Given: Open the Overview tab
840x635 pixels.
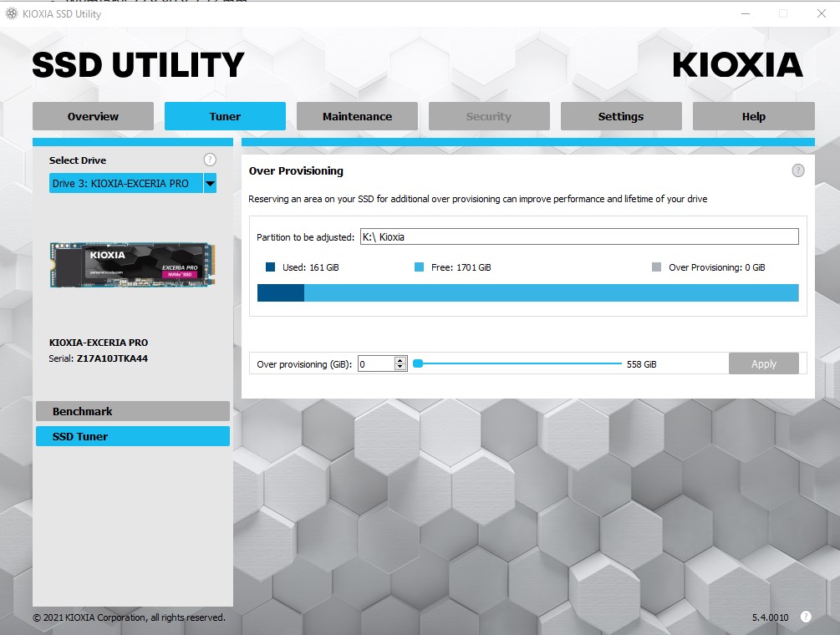Looking at the screenshot, I should point(94,116).
